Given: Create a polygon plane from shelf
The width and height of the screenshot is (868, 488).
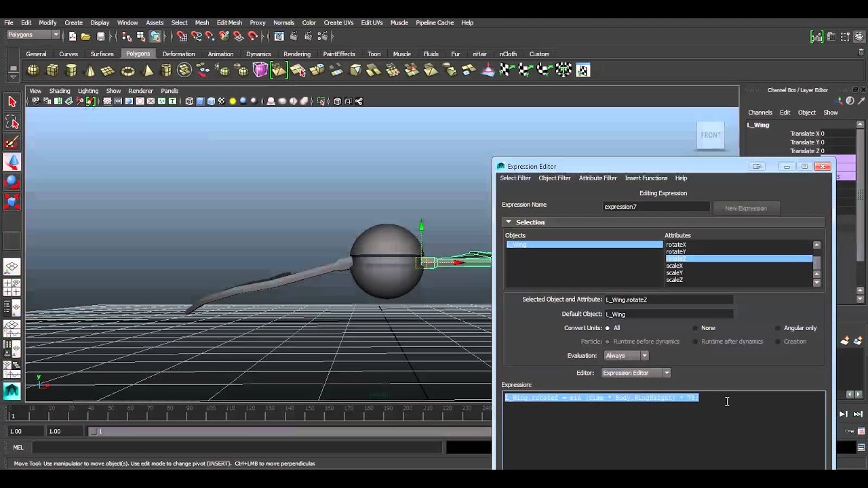Looking at the screenshot, I should [x=108, y=70].
